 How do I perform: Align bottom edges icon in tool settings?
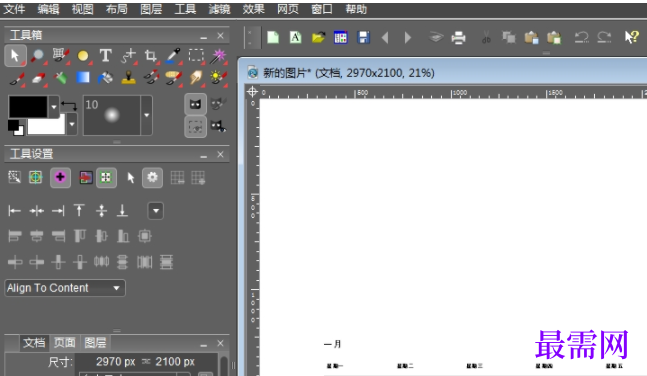pos(123,211)
